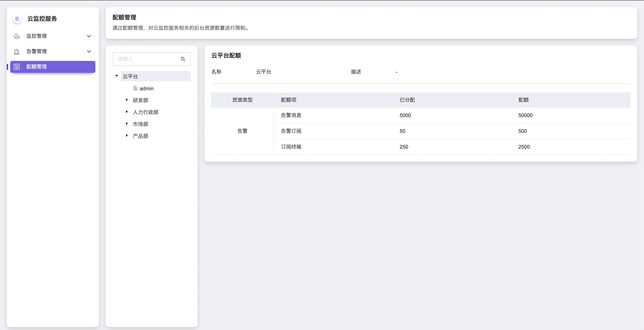Click the admin file icon

(135, 88)
